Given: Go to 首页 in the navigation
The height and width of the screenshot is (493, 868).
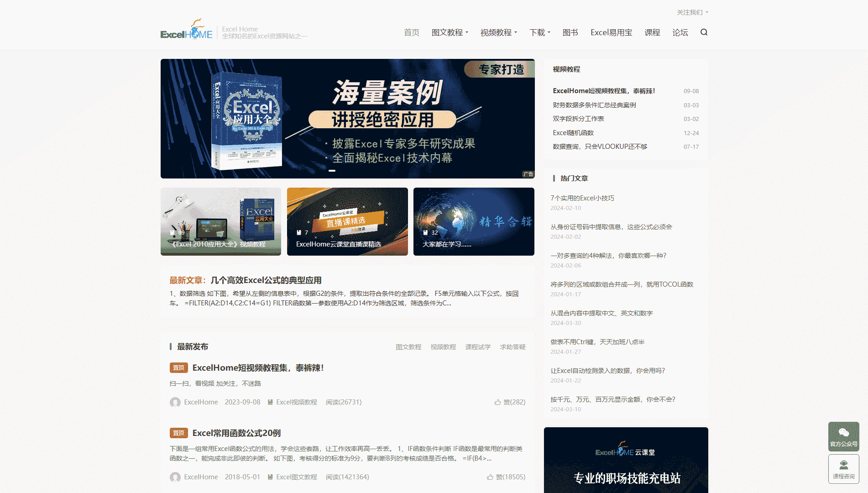Looking at the screenshot, I should [412, 32].
